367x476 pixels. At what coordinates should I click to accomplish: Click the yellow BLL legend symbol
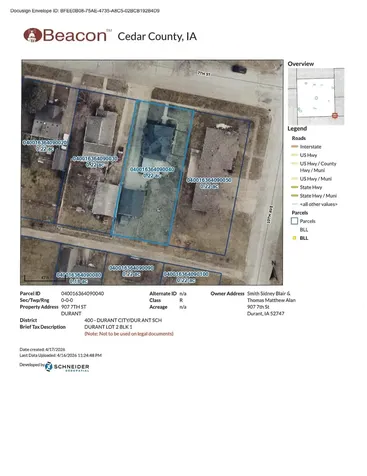pos(294,238)
